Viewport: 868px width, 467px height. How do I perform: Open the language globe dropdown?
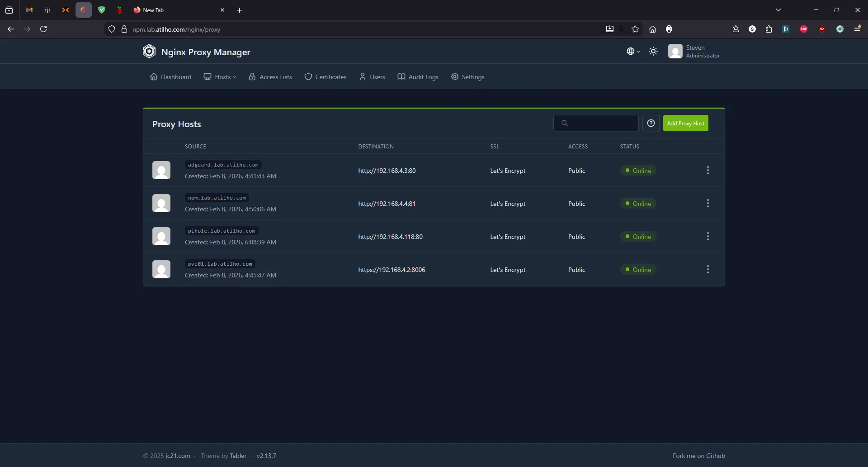633,52
